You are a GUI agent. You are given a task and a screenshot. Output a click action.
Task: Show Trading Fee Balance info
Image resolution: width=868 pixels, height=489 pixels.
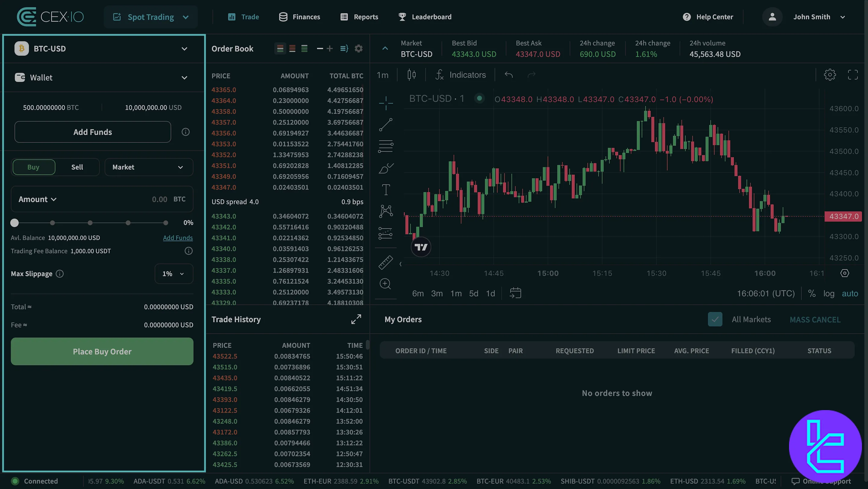coord(189,251)
